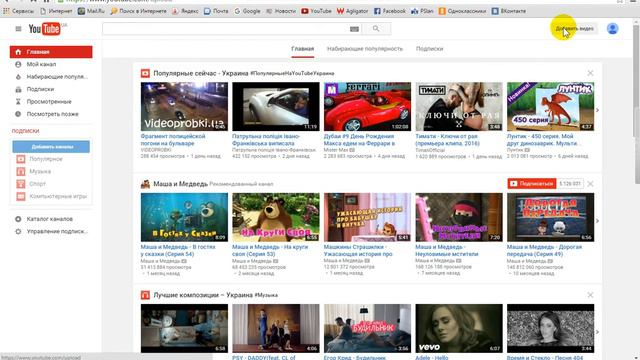Open the account avatar menu

pyautogui.click(x=612, y=29)
